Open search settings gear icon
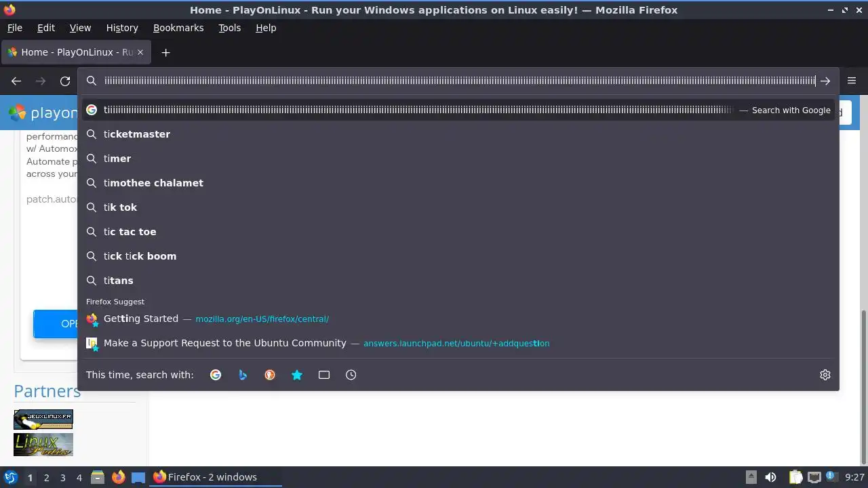 pos(825,375)
